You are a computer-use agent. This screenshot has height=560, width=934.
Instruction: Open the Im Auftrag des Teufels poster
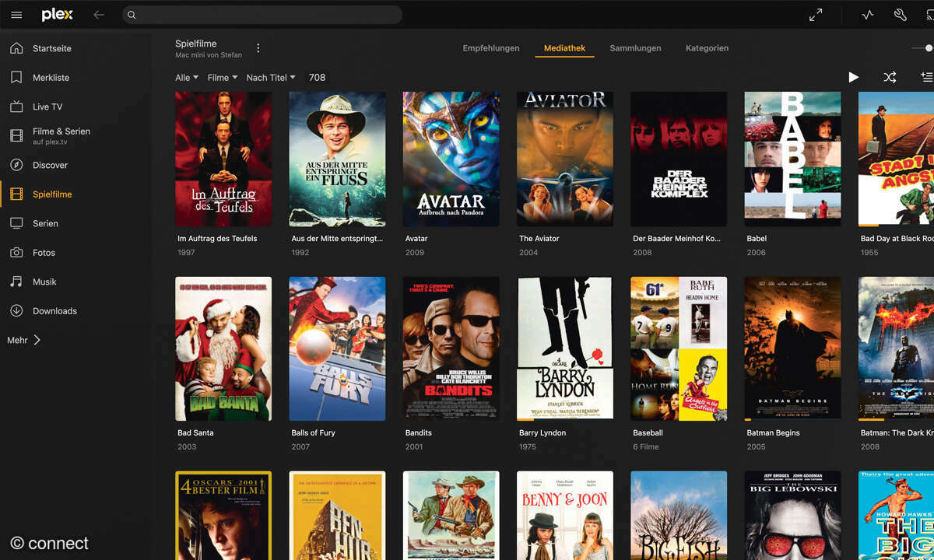[223, 159]
